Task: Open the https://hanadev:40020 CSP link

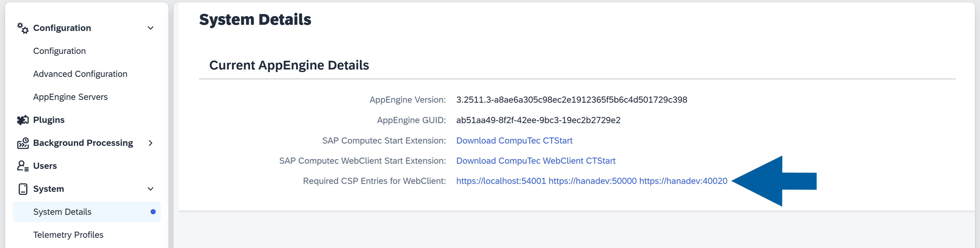Action: point(683,181)
